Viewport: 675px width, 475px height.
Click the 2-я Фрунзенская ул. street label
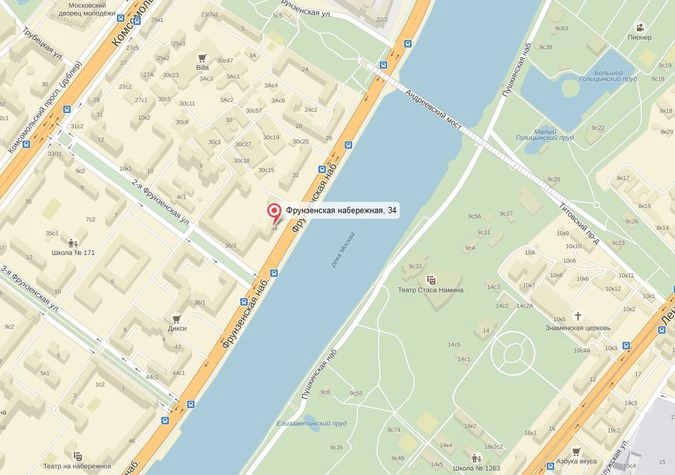click(161, 201)
